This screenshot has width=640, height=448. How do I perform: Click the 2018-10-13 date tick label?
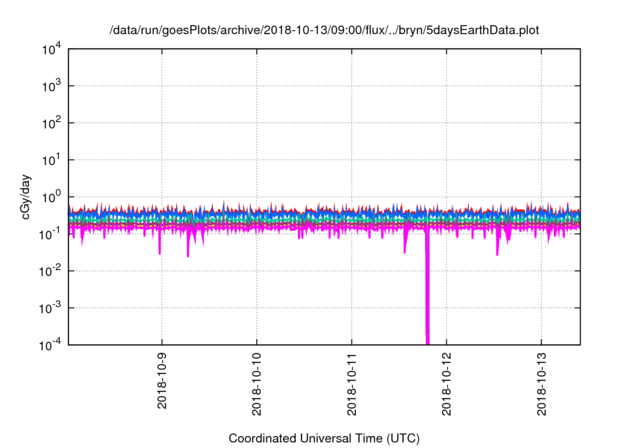[542, 384]
